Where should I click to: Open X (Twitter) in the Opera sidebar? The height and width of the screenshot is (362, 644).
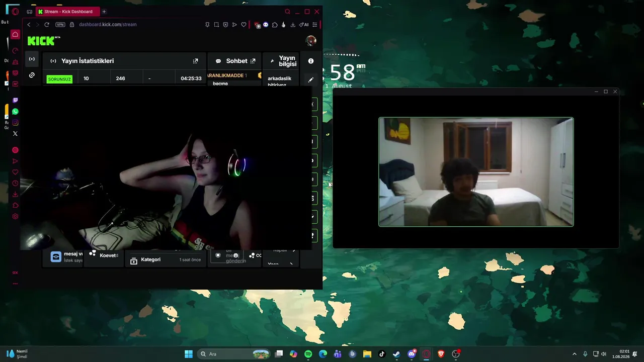(x=15, y=134)
